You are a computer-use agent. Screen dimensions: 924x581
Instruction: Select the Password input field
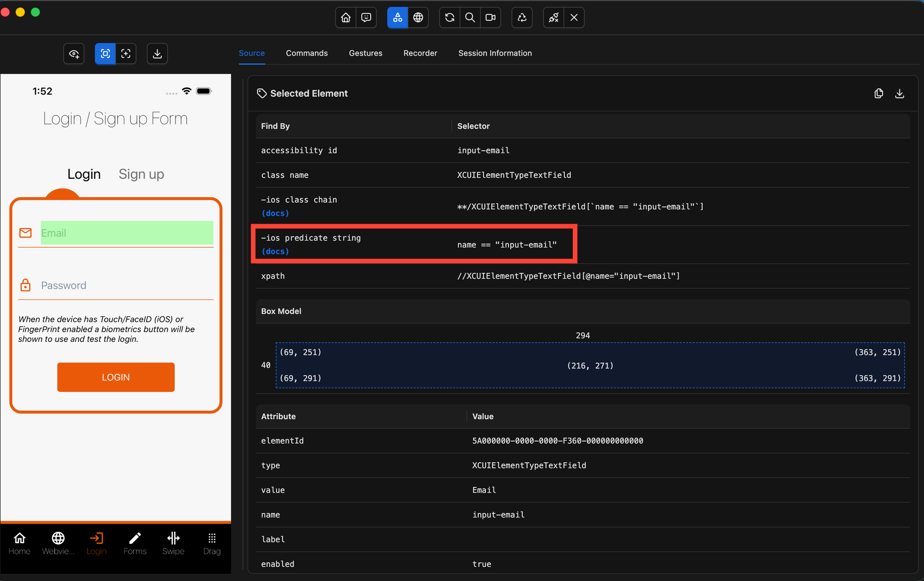tap(125, 285)
